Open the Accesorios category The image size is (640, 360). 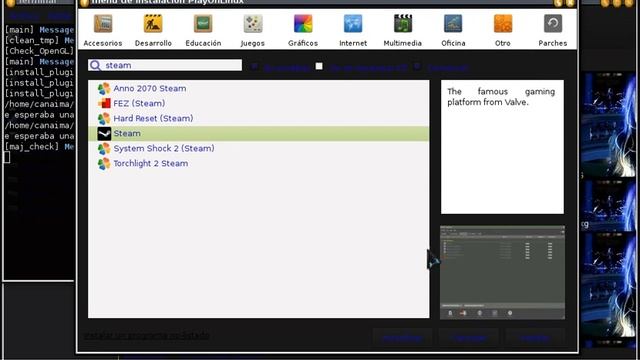point(103,31)
